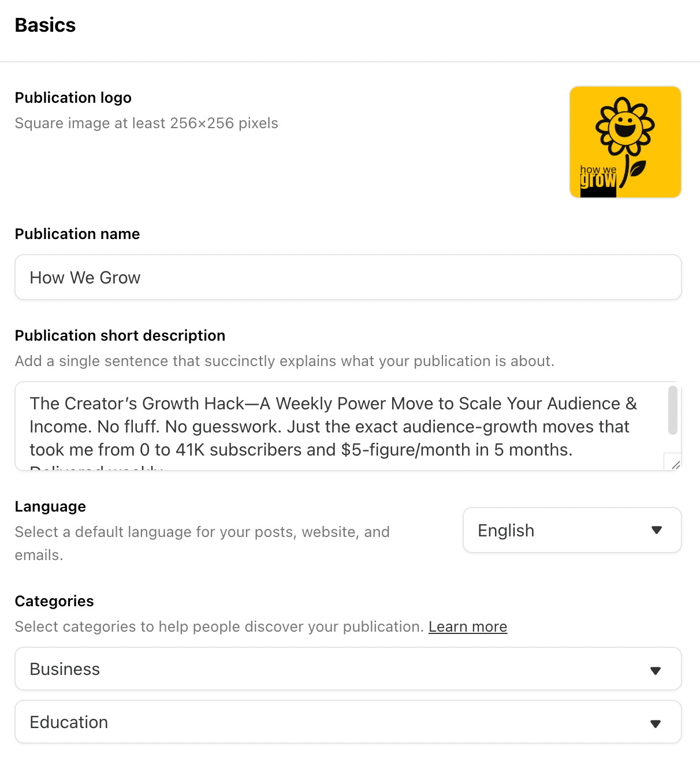Click the Business category dropdown arrow
Screen dimensions: 700x761
[x=655, y=670]
